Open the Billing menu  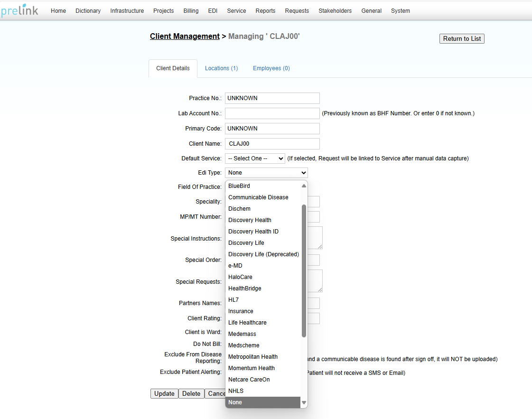[x=191, y=11]
